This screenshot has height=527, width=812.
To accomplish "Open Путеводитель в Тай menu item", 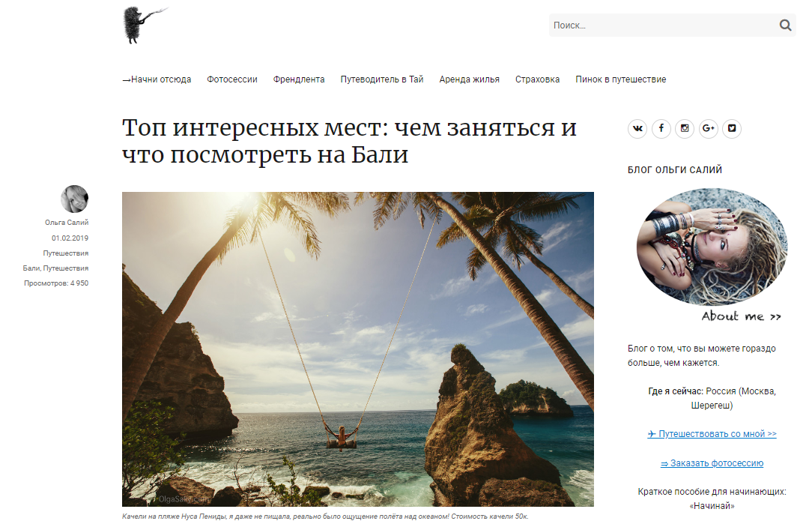I will tap(382, 79).
